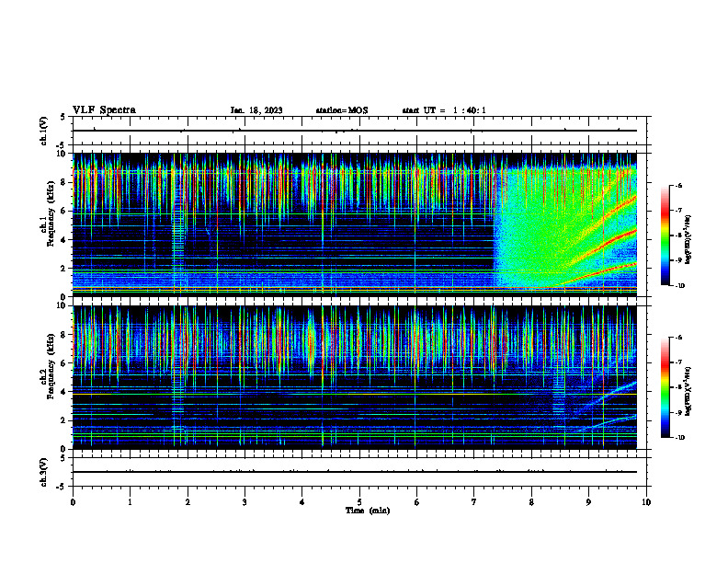The image size is (728, 563).
Task: Click the "station=MOS" header label
Action: tap(342, 110)
